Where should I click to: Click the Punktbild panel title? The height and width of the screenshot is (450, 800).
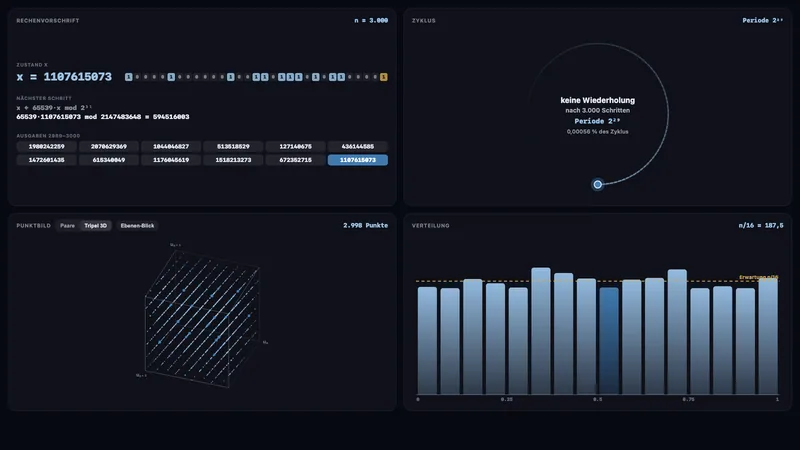tap(34, 226)
